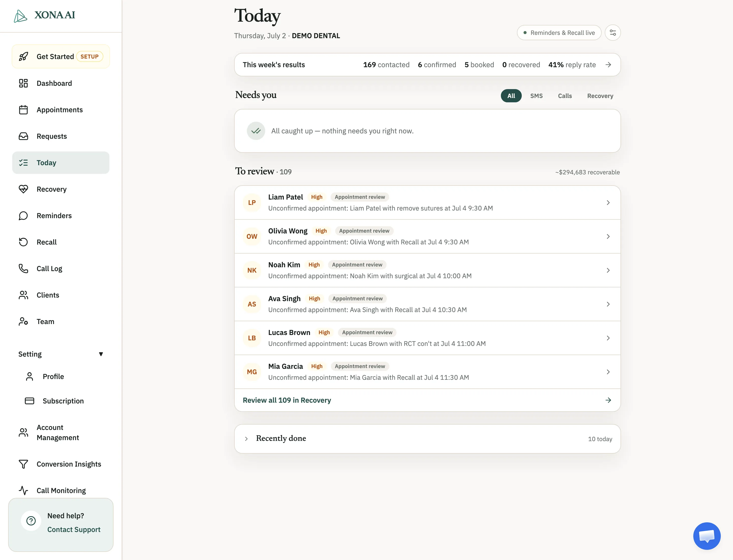Select the Calls filter tab

pos(565,96)
